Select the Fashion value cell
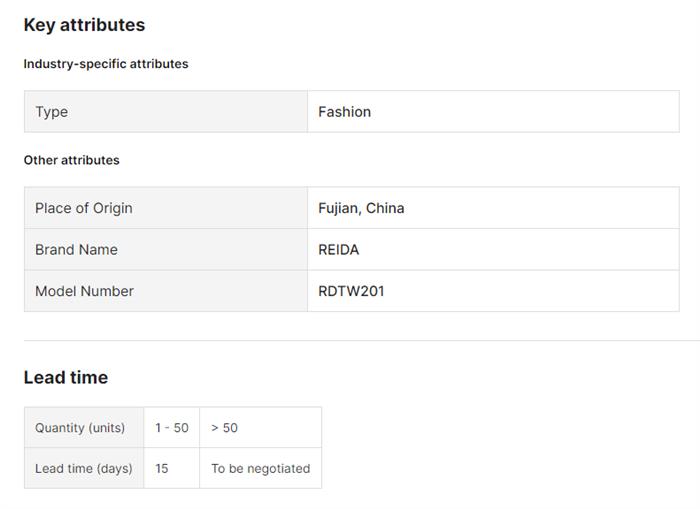Screen dimensions: 700x509 pos(345,112)
